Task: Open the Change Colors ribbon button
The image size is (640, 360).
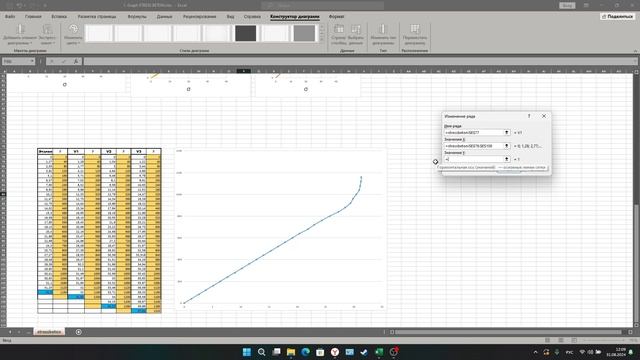Action: (73, 34)
